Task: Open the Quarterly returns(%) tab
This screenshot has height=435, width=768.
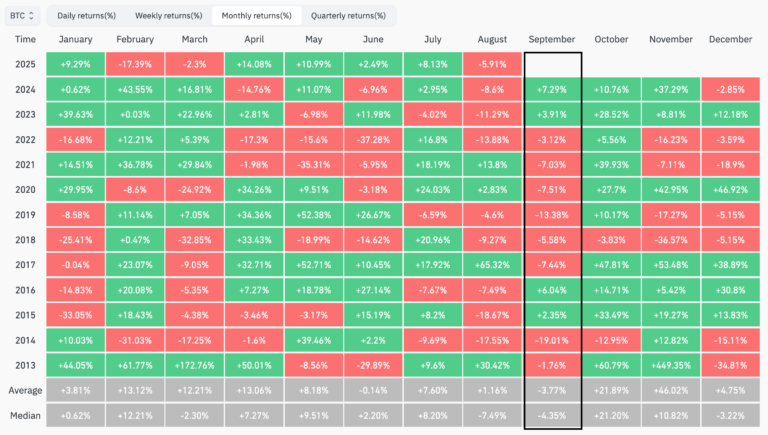Action: 346,16
